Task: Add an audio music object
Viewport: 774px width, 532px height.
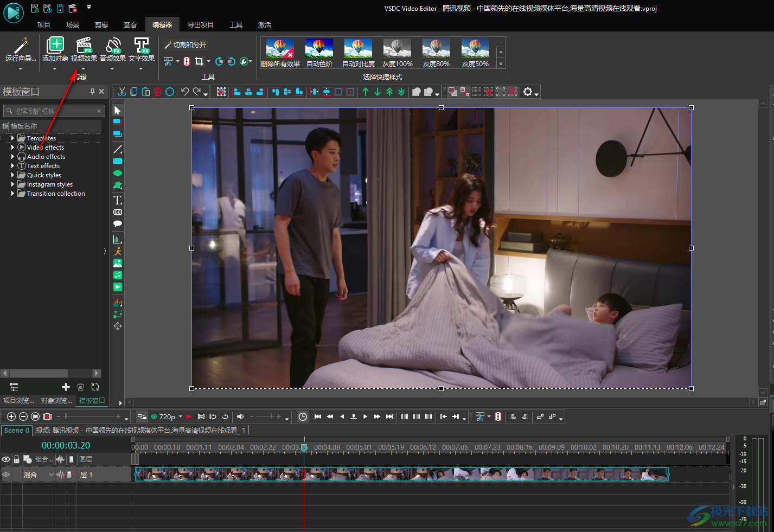Action: click(x=118, y=275)
